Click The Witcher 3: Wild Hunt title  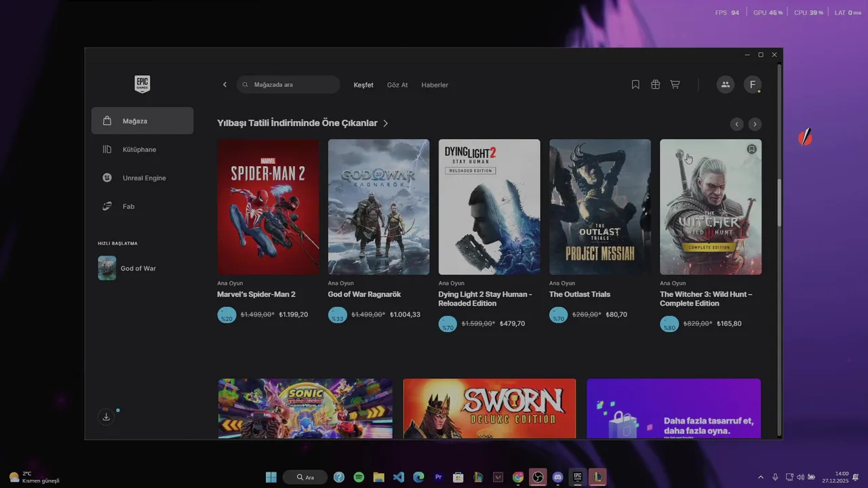pyautogui.click(x=706, y=299)
